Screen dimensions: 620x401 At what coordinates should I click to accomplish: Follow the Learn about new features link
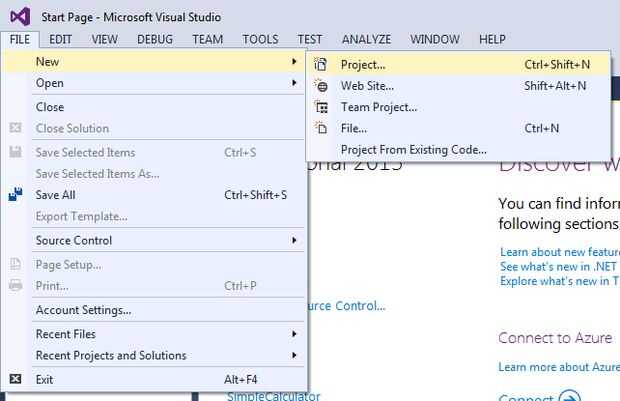(x=558, y=252)
